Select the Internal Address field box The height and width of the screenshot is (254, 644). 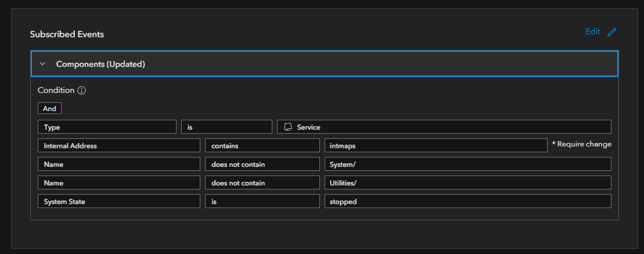118,145
